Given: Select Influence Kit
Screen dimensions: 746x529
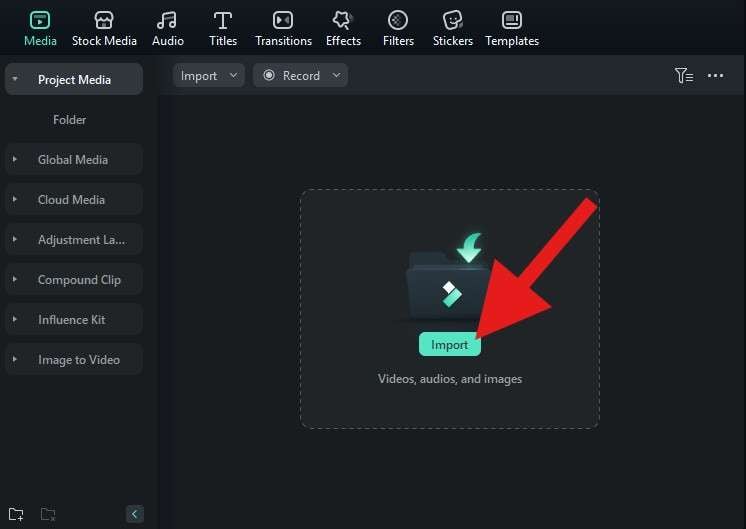Looking at the screenshot, I should coord(74,319).
